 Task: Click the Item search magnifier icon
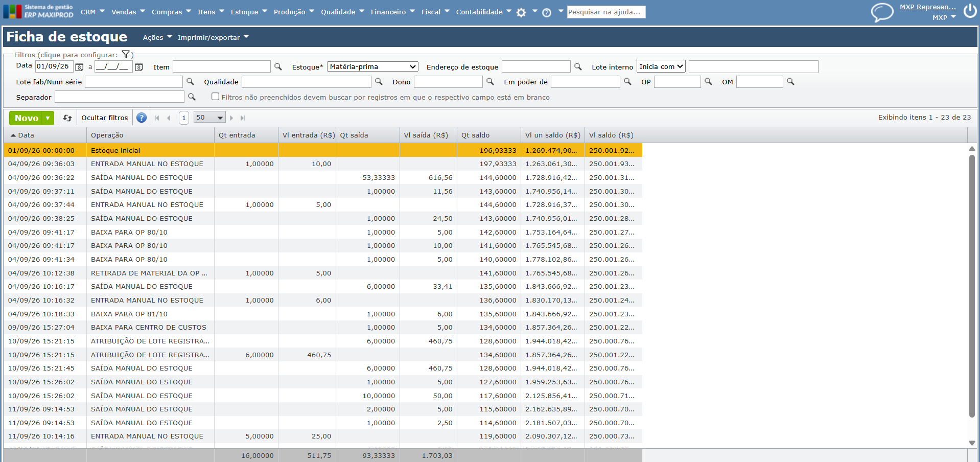pos(278,66)
